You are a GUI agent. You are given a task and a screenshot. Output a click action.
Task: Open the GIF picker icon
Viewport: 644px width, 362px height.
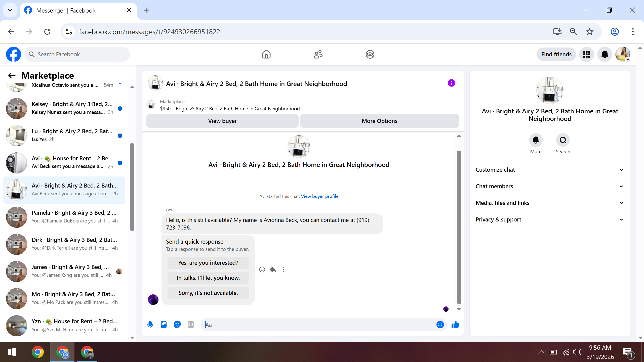[191, 325]
